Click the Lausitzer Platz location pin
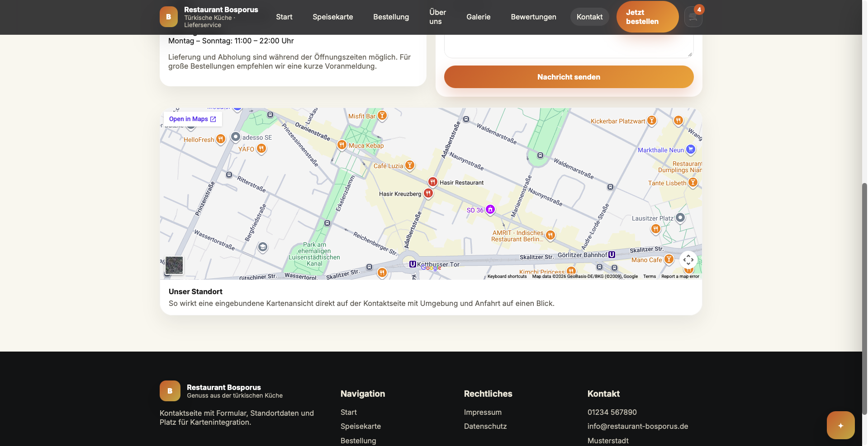This screenshot has height=446, width=868. [x=680, y=218]
